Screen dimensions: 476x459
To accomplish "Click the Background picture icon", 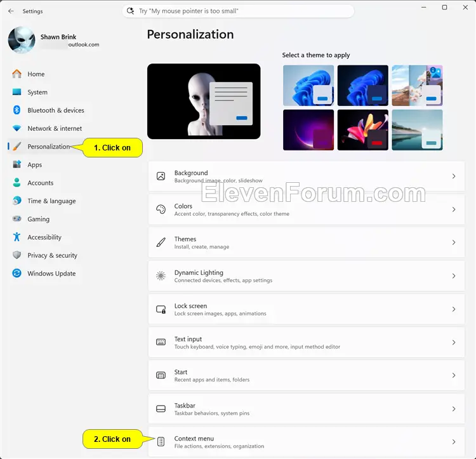I will (161, 176).
